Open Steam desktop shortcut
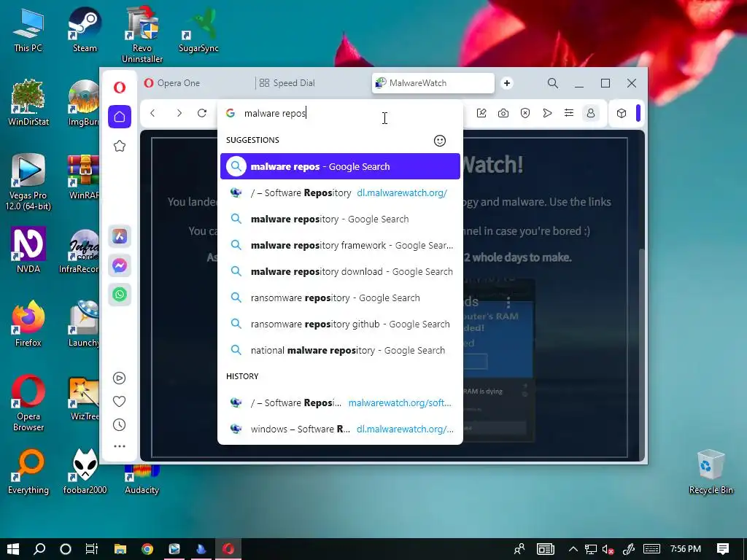The height and width of the screenshot is (560, 747). 85,29
